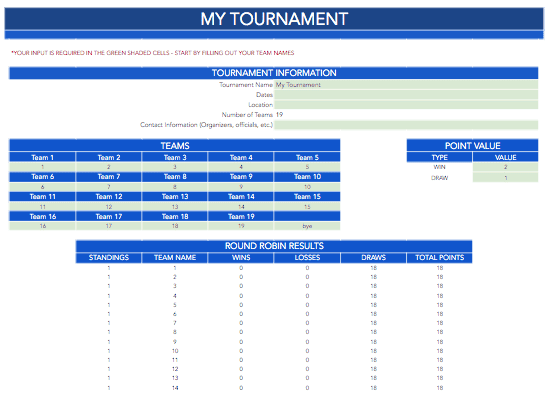
Task: Edit the name cell under Team 16
Action: coord(42,226)
